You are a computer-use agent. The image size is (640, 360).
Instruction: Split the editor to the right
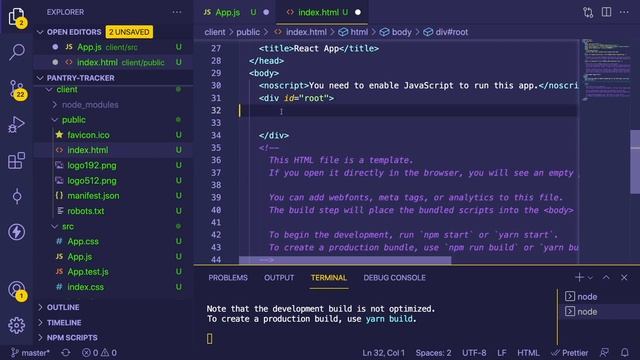(x=607, y=12)
